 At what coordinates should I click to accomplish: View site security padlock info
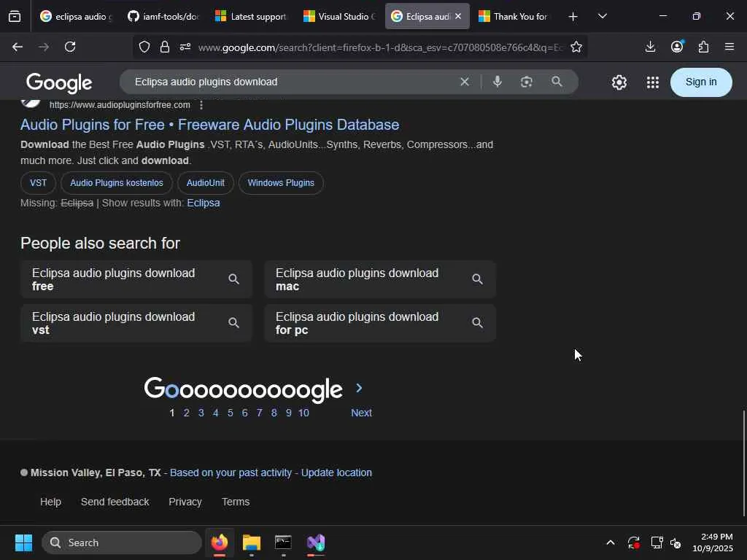(x=164, y=47)
